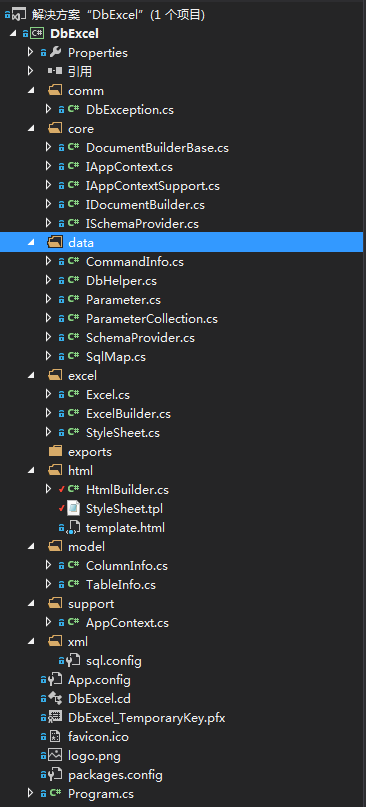The image size is (366, 807).
Task: Click the folder icon of core
Action: (55, 129)
